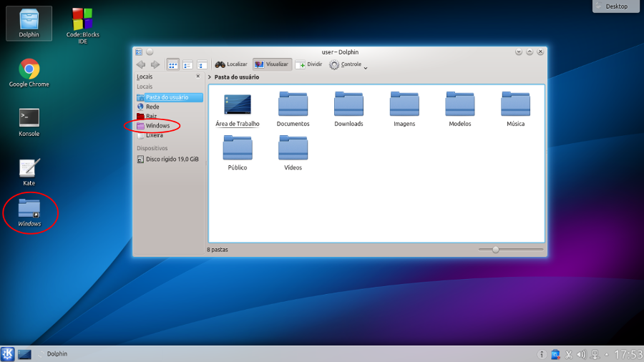The width and height of the screenshot is (644, 362).
Task: Select the Público folder
Action: pos(238,153)
